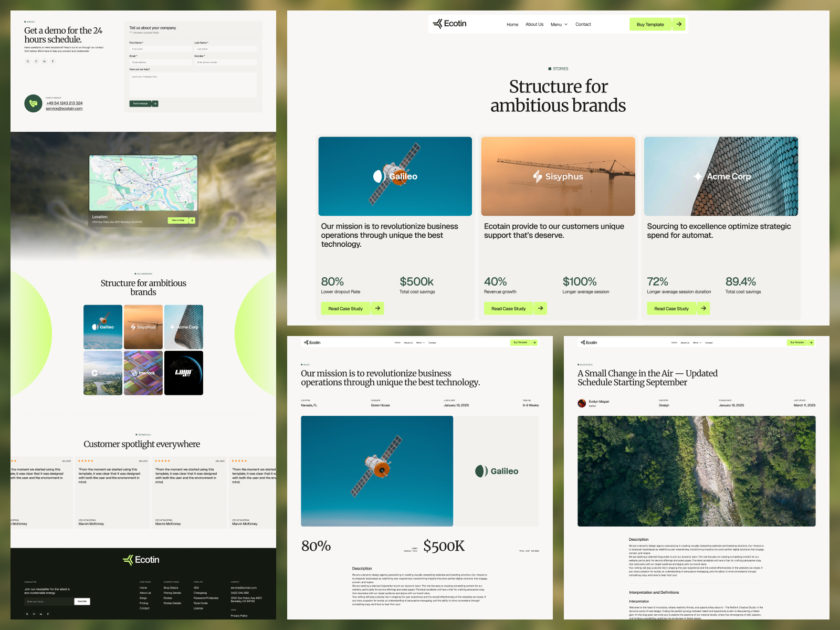
Task: Open Home in the Galileo page navigation
Action: click(397, 342)
